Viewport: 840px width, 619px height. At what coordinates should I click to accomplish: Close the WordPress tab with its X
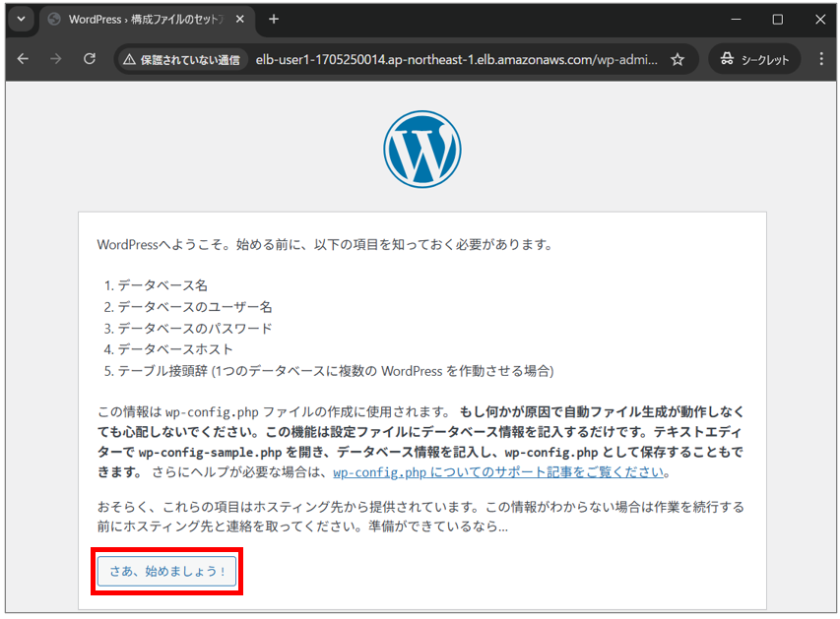point(240,20)
